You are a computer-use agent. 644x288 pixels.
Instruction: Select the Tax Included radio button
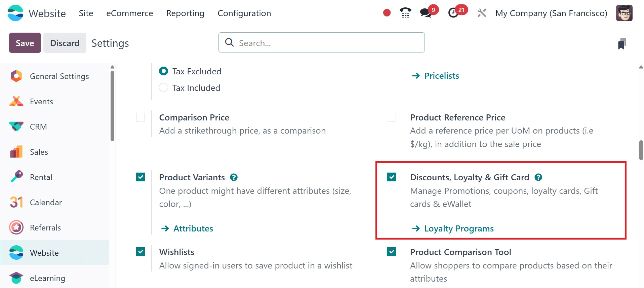pyautogui.click(x=163, y=87)
